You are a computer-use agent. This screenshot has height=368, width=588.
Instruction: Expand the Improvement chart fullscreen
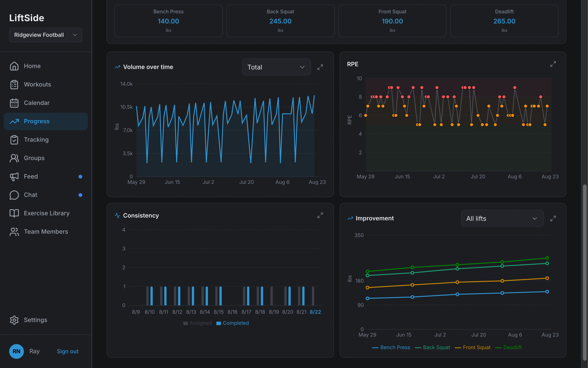point(553,218)
